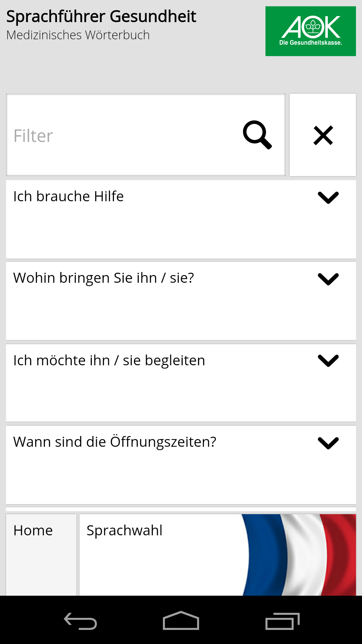Expand chevron beside Wohin bringen Sie ihn
Image resolution: width=362 pixels, height=644 pixels.
[328, 279]
